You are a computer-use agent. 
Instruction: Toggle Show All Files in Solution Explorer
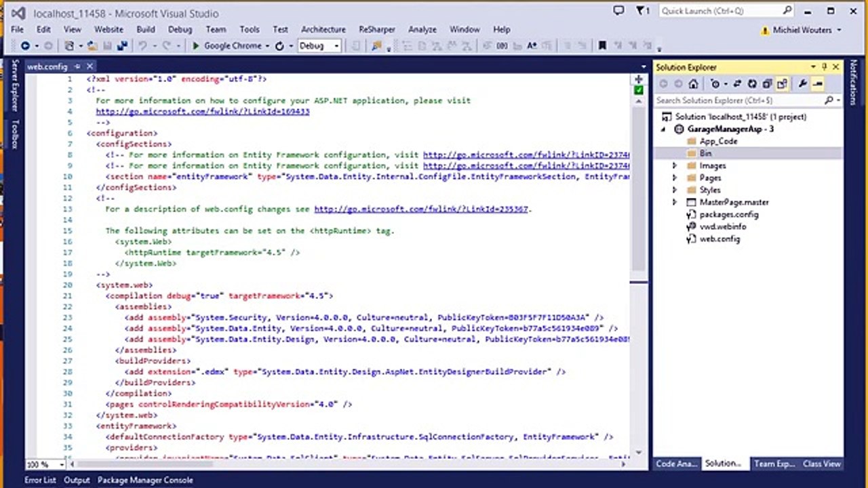(782, 84)
